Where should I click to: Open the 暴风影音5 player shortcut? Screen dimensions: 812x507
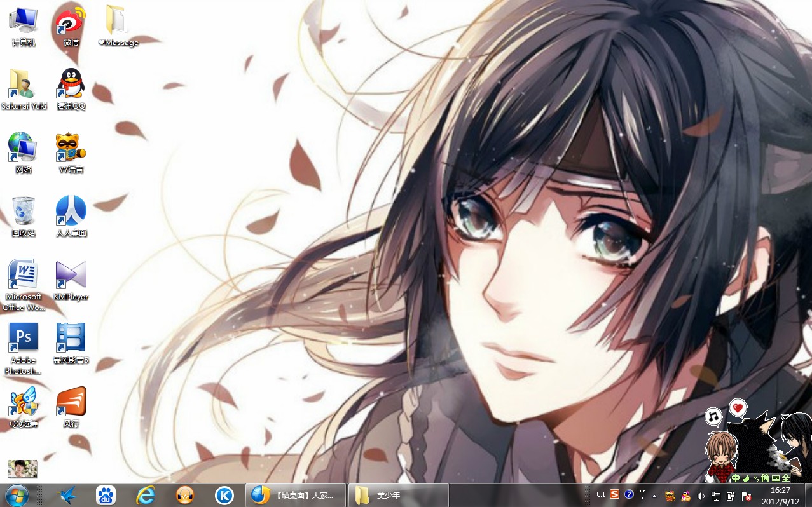pos(71,344)
